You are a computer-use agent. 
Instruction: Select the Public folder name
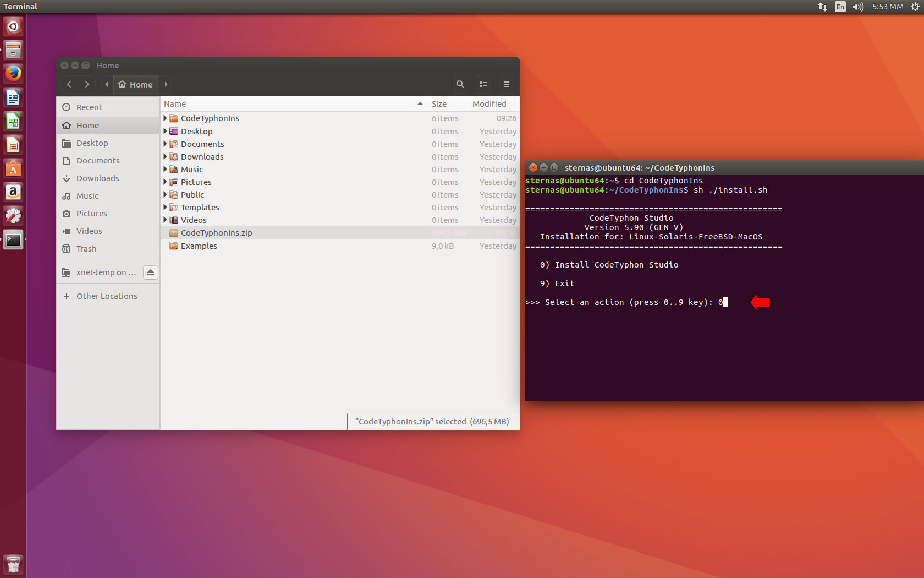193,195
